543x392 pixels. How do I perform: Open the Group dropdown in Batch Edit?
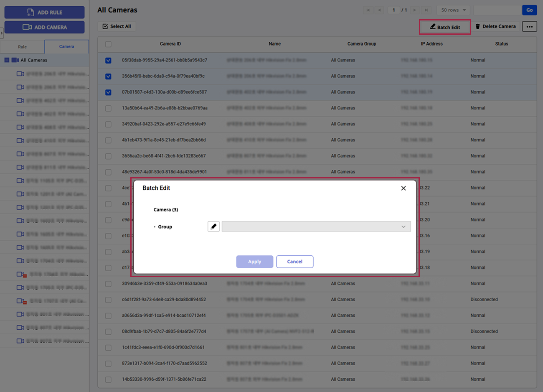click(316, 227)
